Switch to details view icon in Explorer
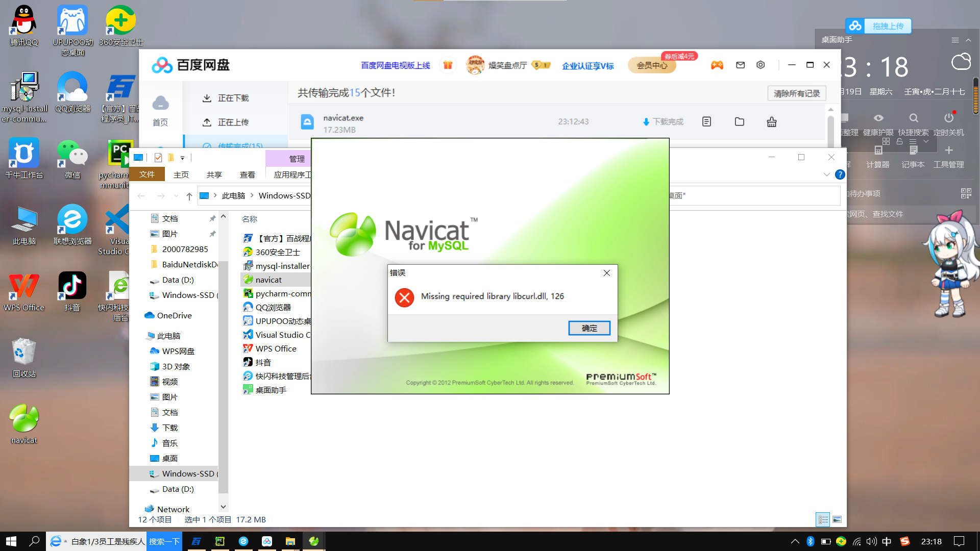The height and width of the screenshot is (551, 980). 823,519
